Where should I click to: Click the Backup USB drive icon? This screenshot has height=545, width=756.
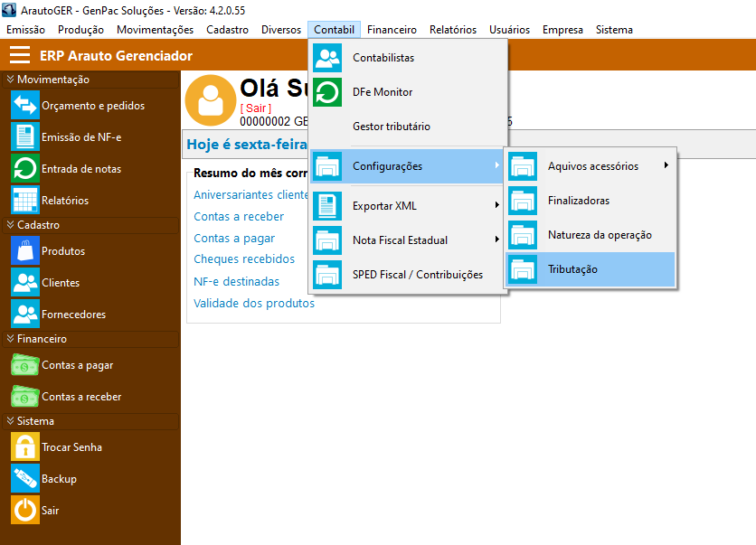pyautogui.click(x=24, y=479)
